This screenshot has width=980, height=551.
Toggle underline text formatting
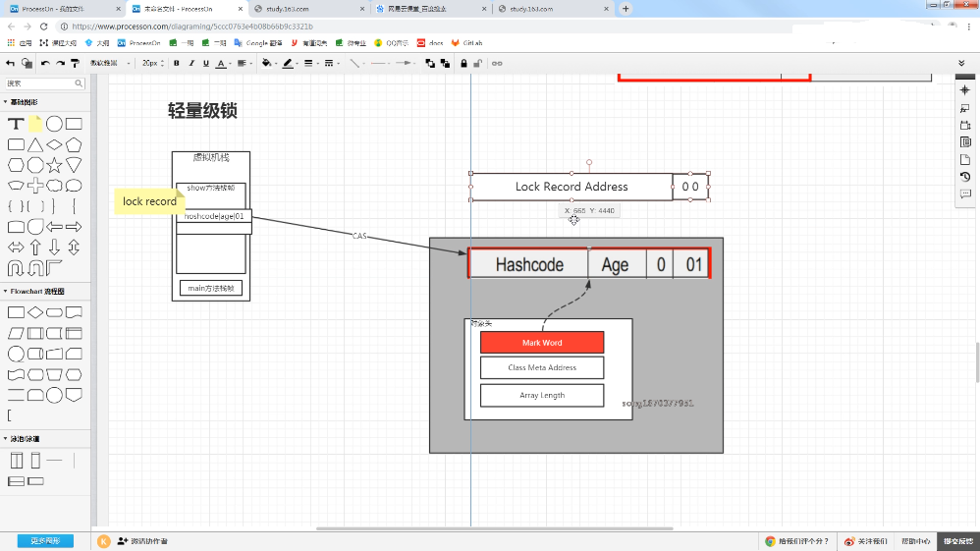(x=205, y=63)
